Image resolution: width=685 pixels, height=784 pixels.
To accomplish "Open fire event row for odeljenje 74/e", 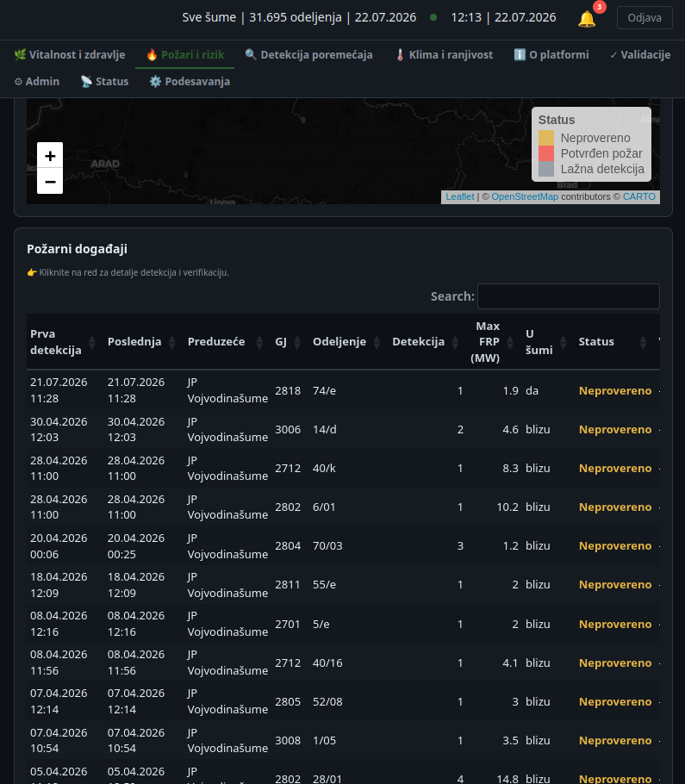I will pos(343,390).
